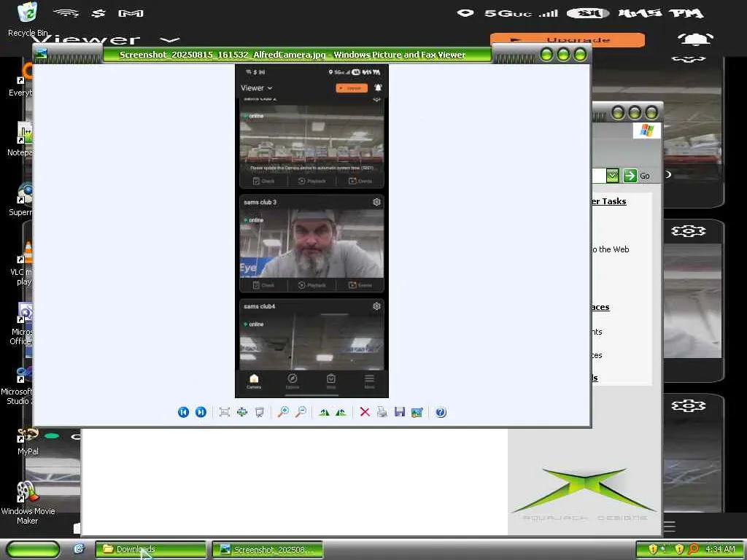
Task: Save a copy using the floppy disk icon
Action: click(x=400, y=412)
